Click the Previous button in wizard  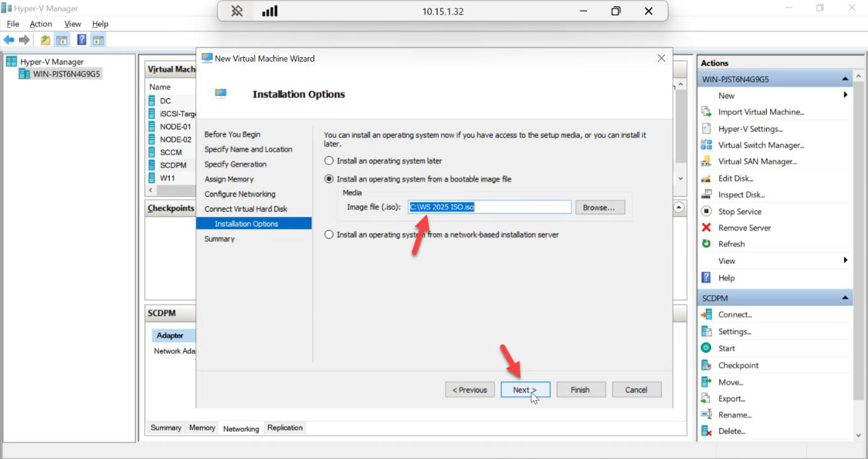pyautogui.click(x=470, y=390)
